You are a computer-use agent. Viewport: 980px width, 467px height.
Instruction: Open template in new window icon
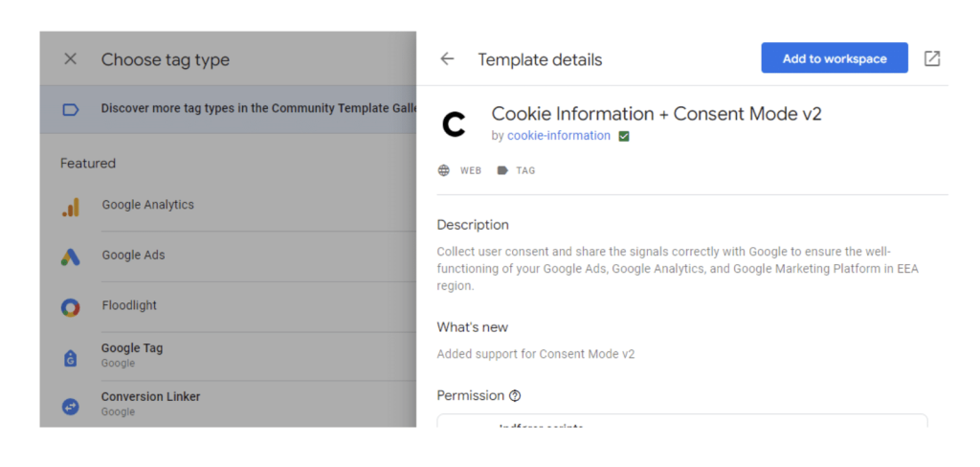tap(931, 59)
